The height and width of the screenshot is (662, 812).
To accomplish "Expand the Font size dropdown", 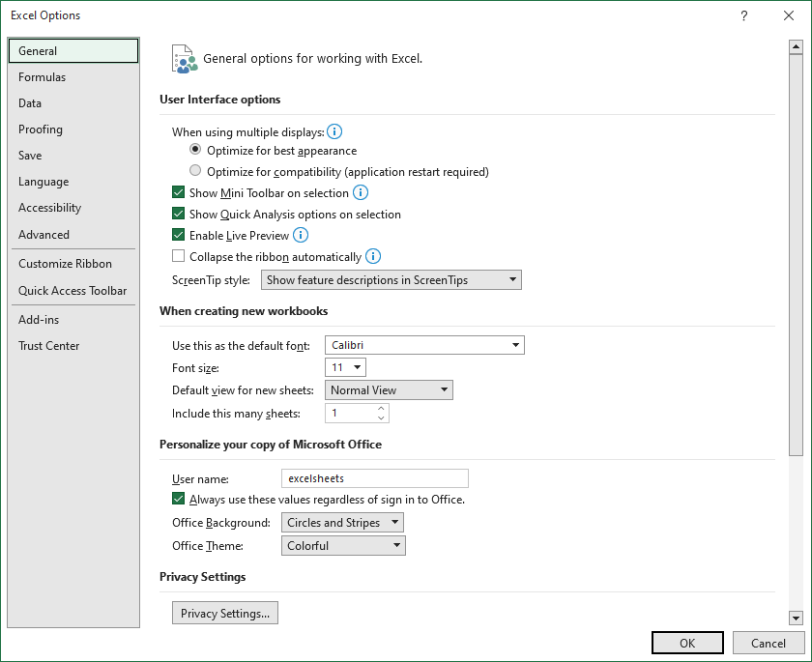I will click(345, 367).
